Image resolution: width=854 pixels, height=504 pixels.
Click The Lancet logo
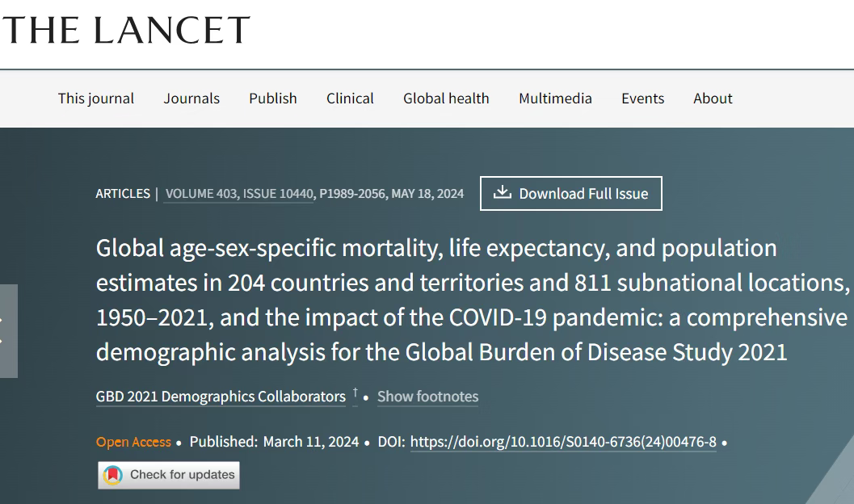(126, 30)
